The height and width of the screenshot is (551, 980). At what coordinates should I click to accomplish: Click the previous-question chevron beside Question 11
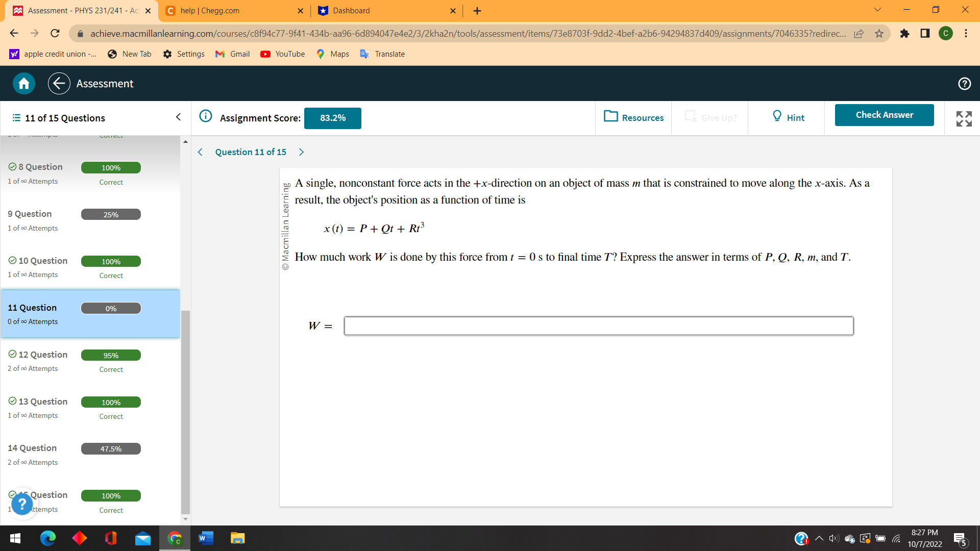tap(200, 152)
